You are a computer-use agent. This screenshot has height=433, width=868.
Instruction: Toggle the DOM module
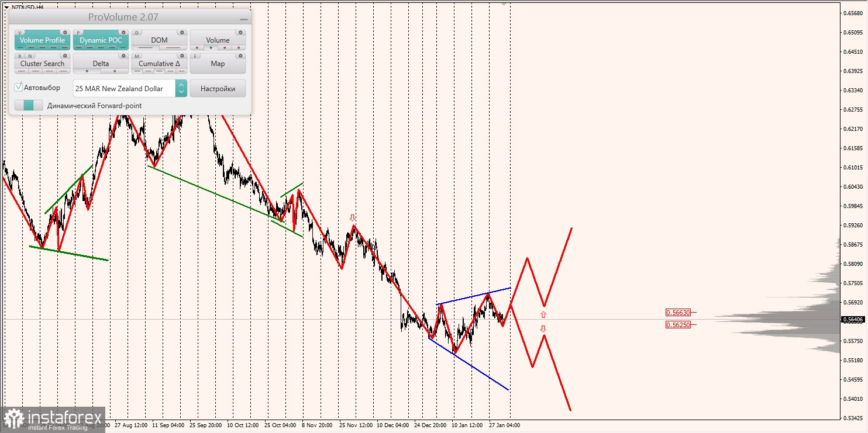tap(159, 40)
